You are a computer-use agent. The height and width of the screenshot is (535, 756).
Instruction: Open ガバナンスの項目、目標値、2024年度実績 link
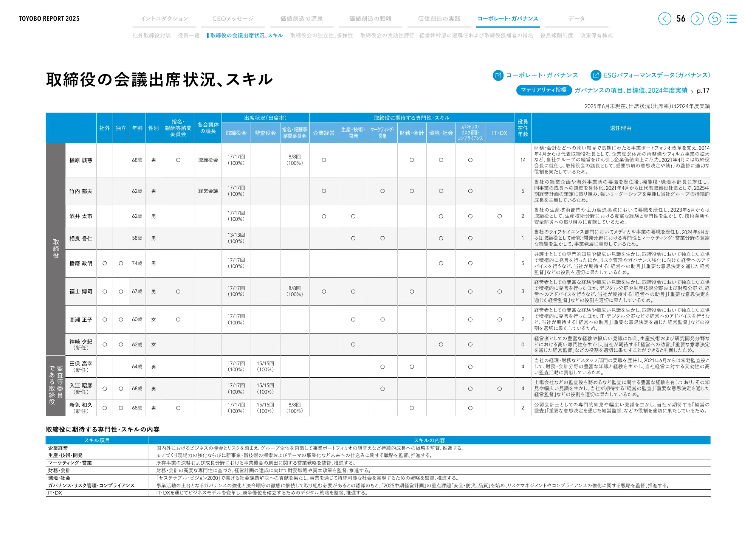[x=631, y=90]
